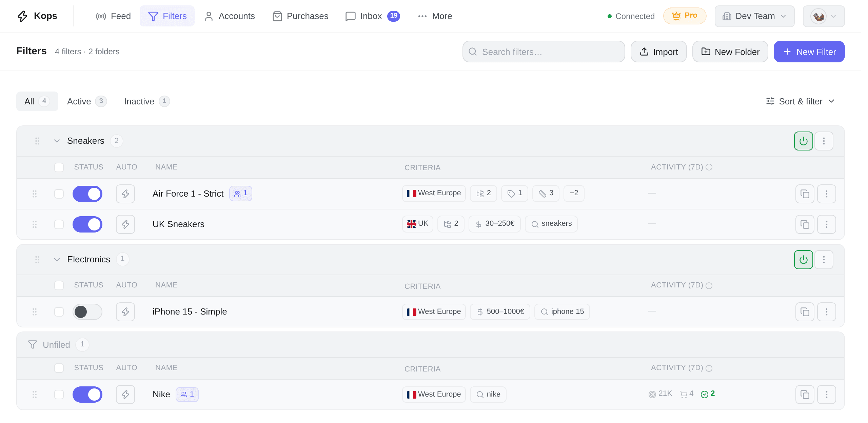Viewport: 868px width, 423px height.
Task: Go to Feed page
Action: (x=113, y=16)
